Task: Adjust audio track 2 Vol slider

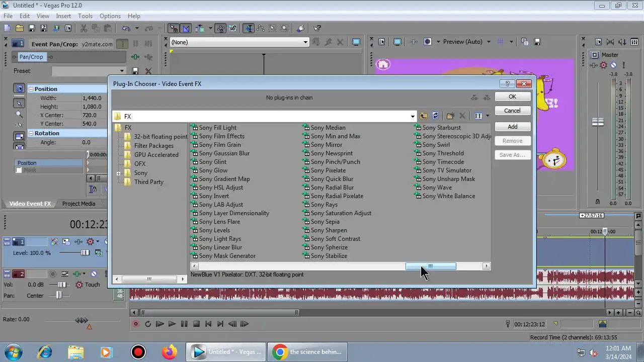Action: 61,285
